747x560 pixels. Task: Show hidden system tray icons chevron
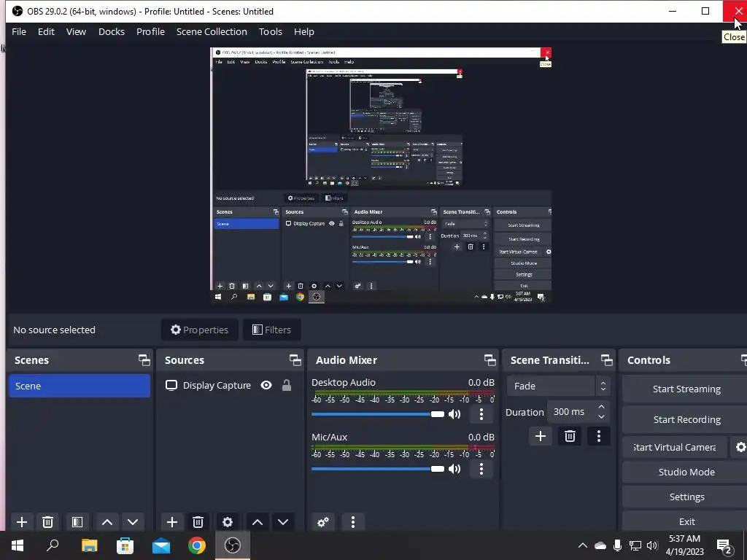click(x=582, y=545)
